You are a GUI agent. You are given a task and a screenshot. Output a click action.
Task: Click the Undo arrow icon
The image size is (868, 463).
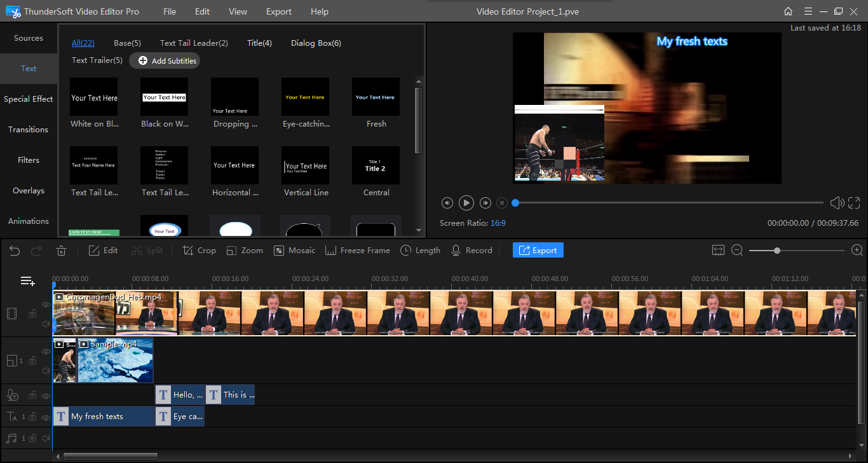tap(15, 251)
